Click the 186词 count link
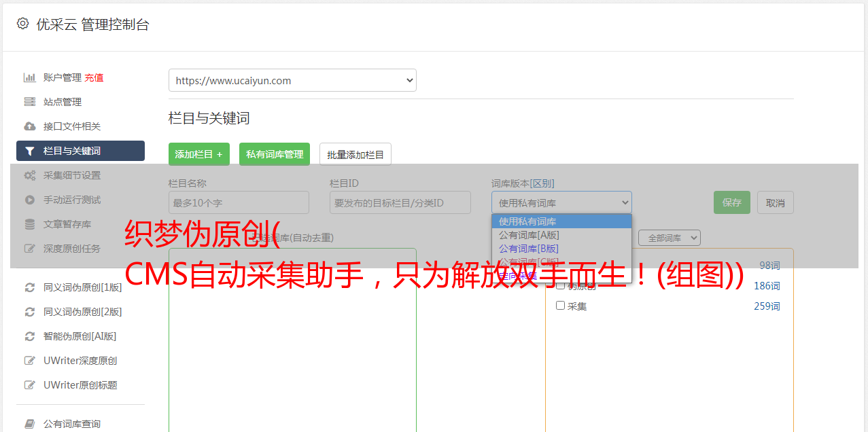Viewport: 868px width, 432px height. coord(767,286)
